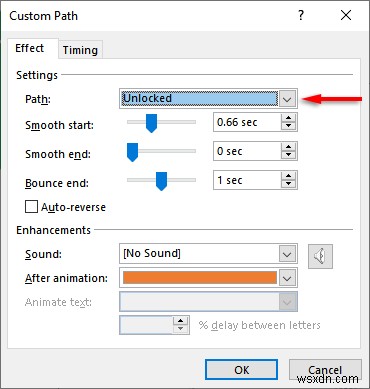Click the Bounce end label
This screenshot has height=389, width=370.
click(x=57, y=183)
